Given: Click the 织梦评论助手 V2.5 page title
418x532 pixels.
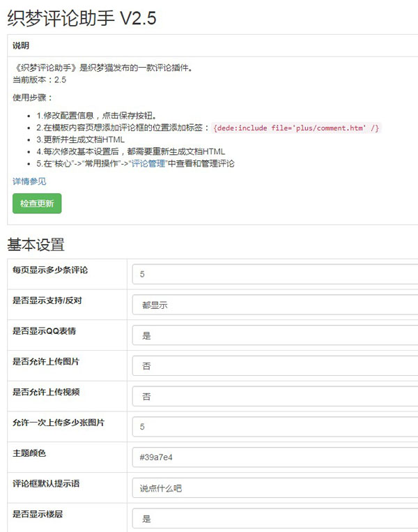Looking at the screenshot, I should coord(82,18).
